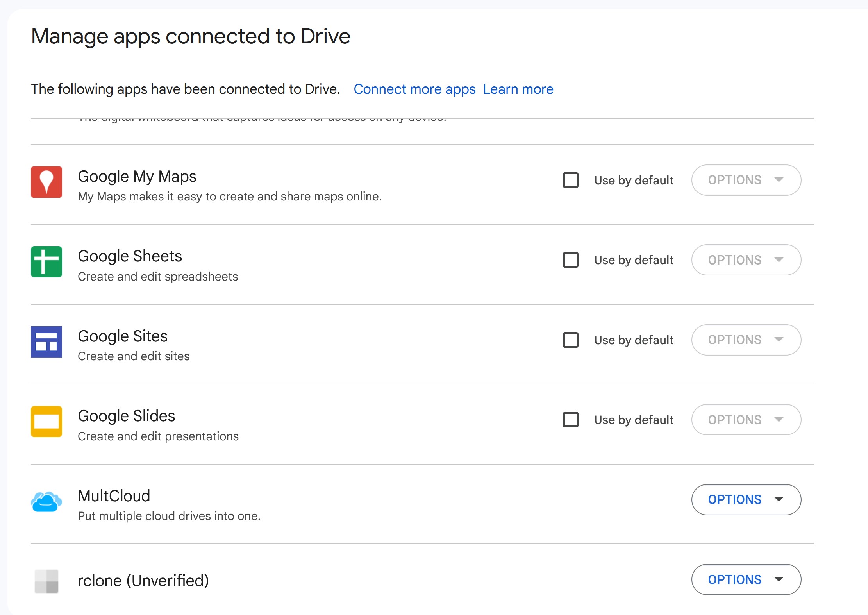Open OPTIONS dropdown for Google My Maps
The height and width of the screenshot is (615, 868).
click(x=746, y=180)
